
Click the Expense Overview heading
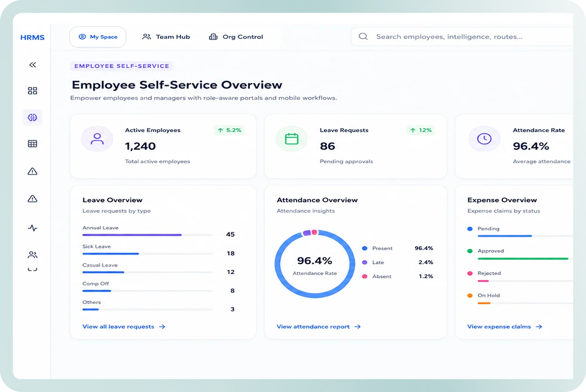click(502, 200)
